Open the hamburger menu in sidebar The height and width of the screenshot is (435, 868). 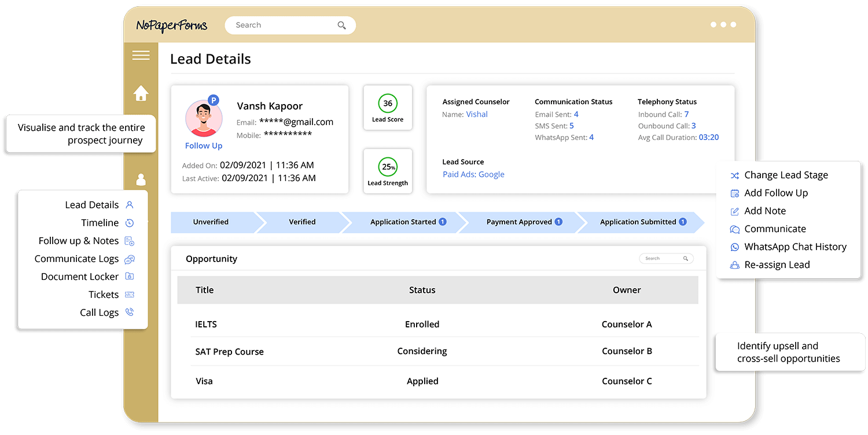tap(141, 56)
